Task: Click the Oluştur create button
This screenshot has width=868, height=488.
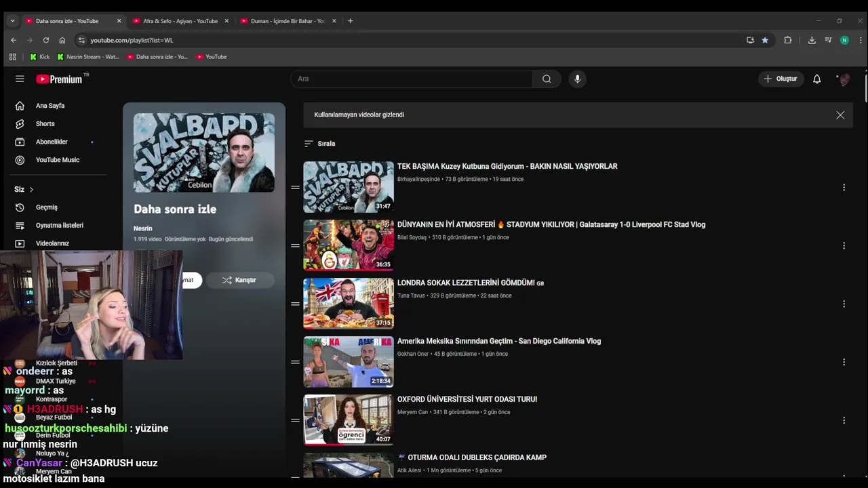Action: click(781, 79)
